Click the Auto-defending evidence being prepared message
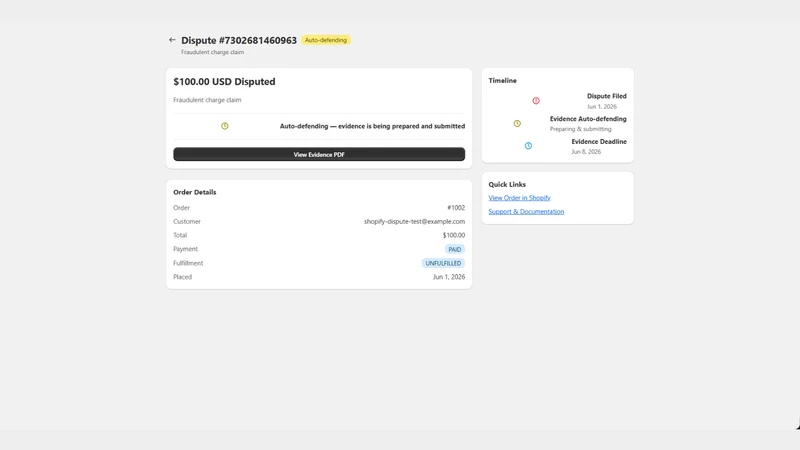 [x=372, y=126]
